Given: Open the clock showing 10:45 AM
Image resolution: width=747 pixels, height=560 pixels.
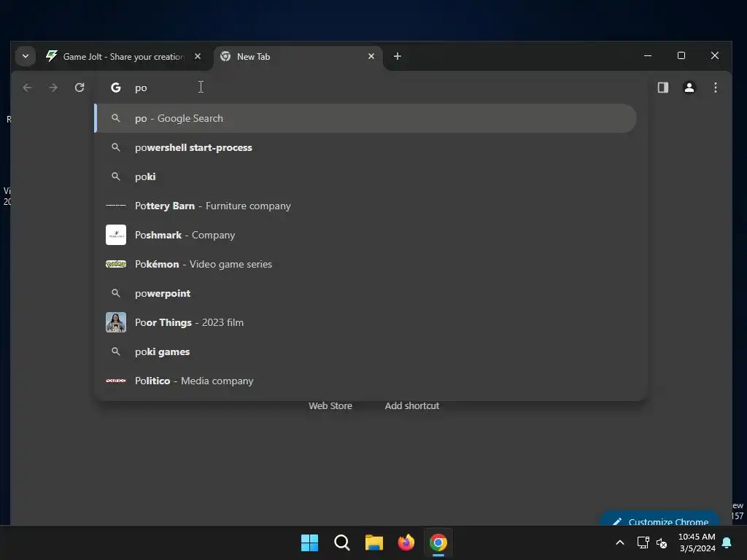Looking at the screenshot, I should coord(697,542).
